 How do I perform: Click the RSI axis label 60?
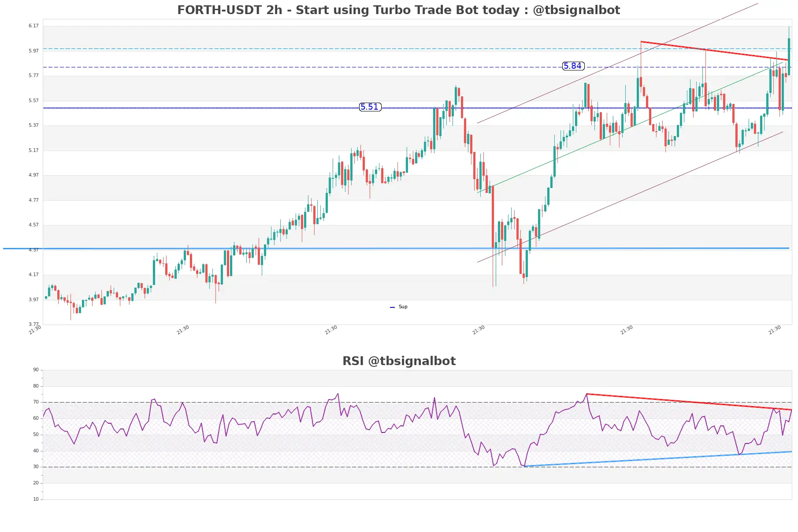(36, 418)
